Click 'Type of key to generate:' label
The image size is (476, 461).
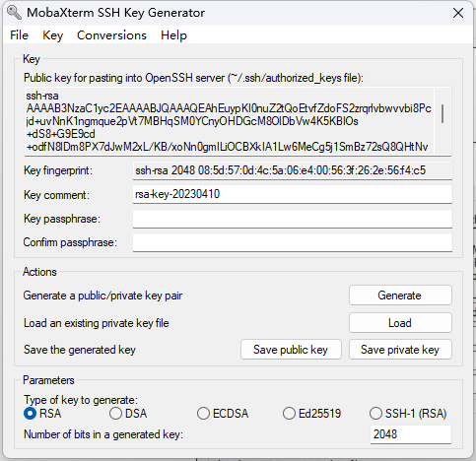pos(81,400)
